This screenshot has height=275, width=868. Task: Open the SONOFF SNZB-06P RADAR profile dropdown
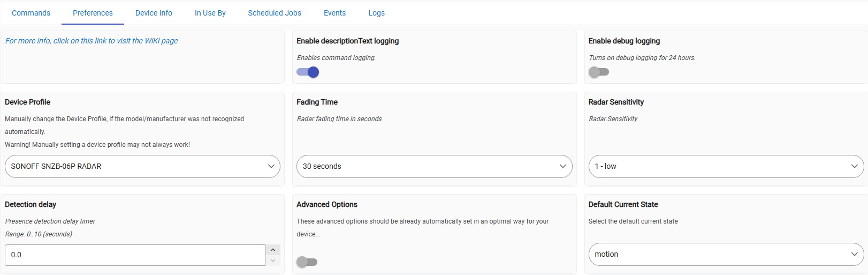[x=142, y=166]
